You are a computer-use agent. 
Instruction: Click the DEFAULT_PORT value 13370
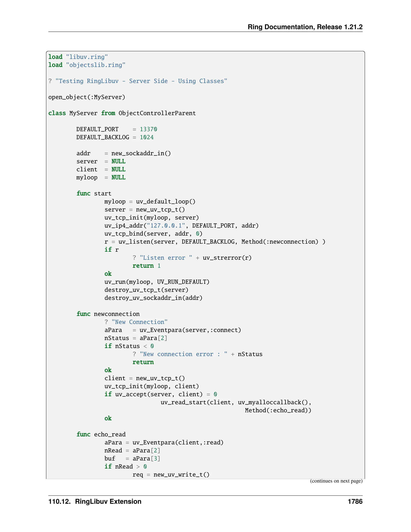pyautogui.click(x=148, y=129)
